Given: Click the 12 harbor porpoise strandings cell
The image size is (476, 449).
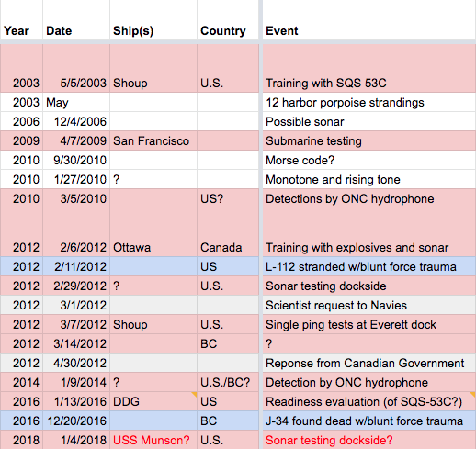Looking at the screenshot, I should [x=369, y=102].
